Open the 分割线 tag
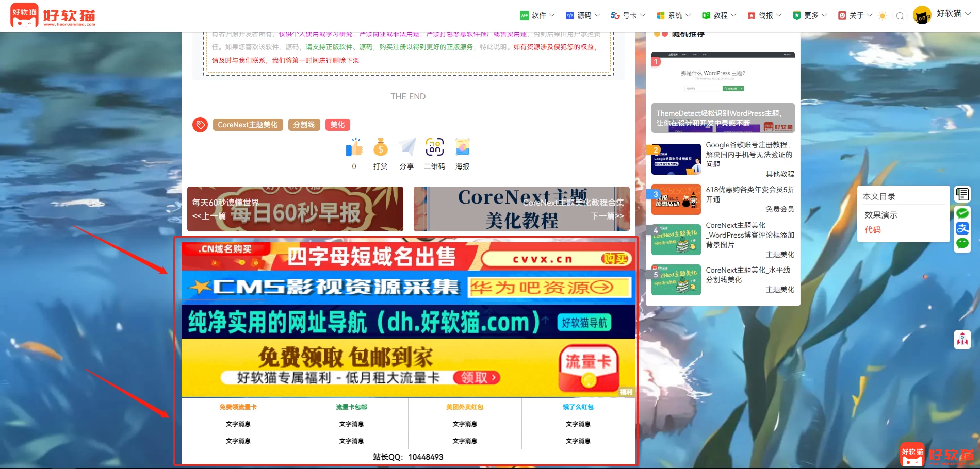Viewport: 980px width, 469px height. point(304,125)
